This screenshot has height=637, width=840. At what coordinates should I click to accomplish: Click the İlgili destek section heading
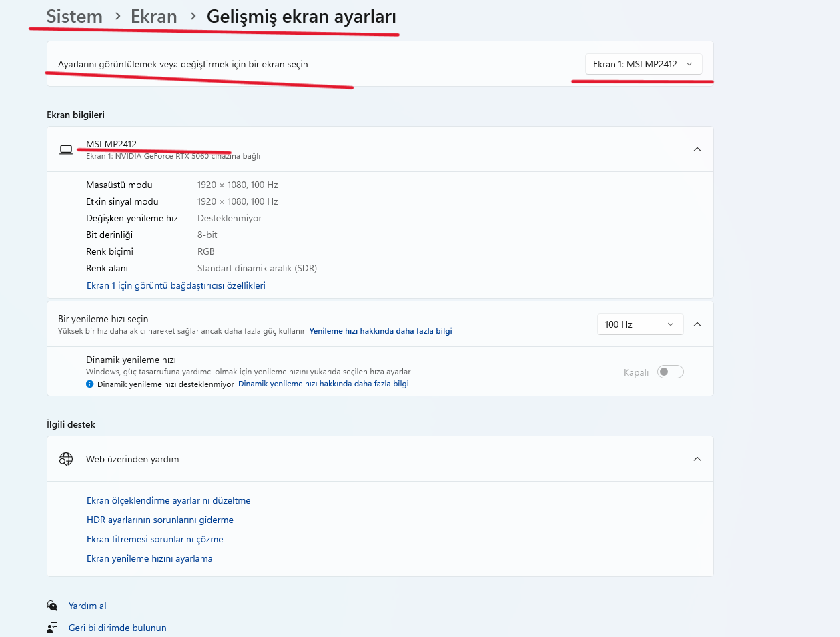pyautogui.click(x=71, y=424)
